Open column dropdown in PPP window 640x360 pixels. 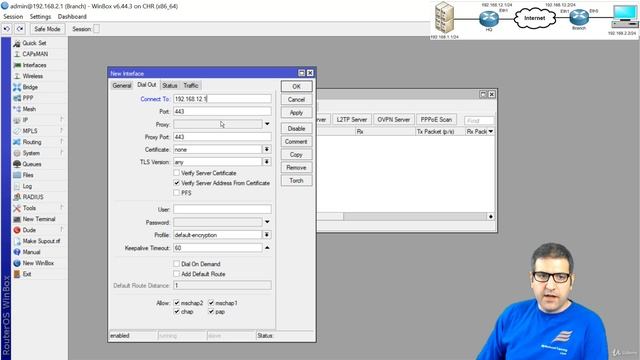point(491,131)
